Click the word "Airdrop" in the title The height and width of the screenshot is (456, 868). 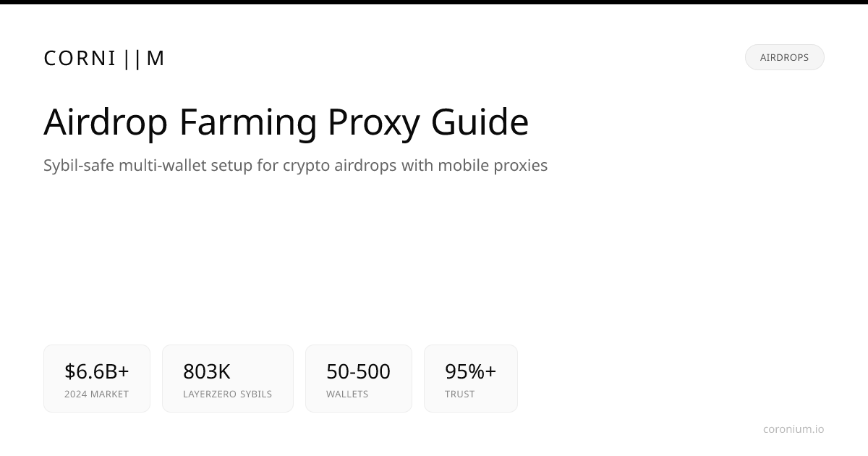pos(106,122)
